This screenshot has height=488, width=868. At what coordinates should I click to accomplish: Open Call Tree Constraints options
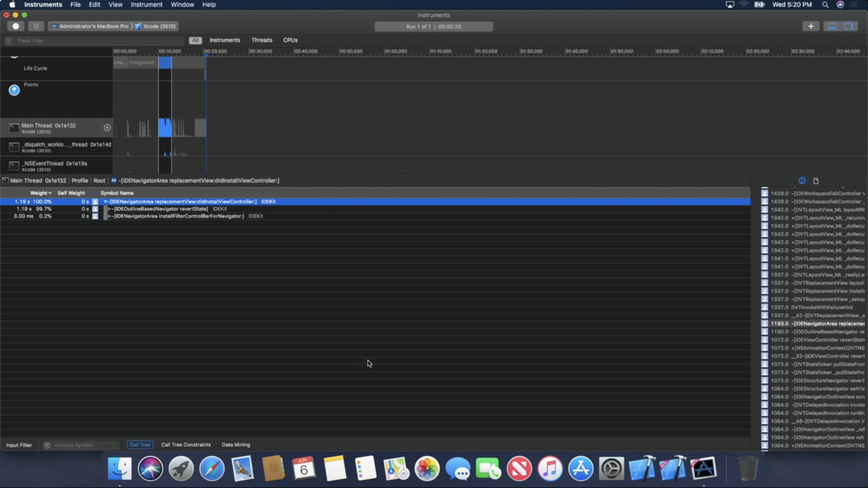pyautogui.click(x=186, y=445)
